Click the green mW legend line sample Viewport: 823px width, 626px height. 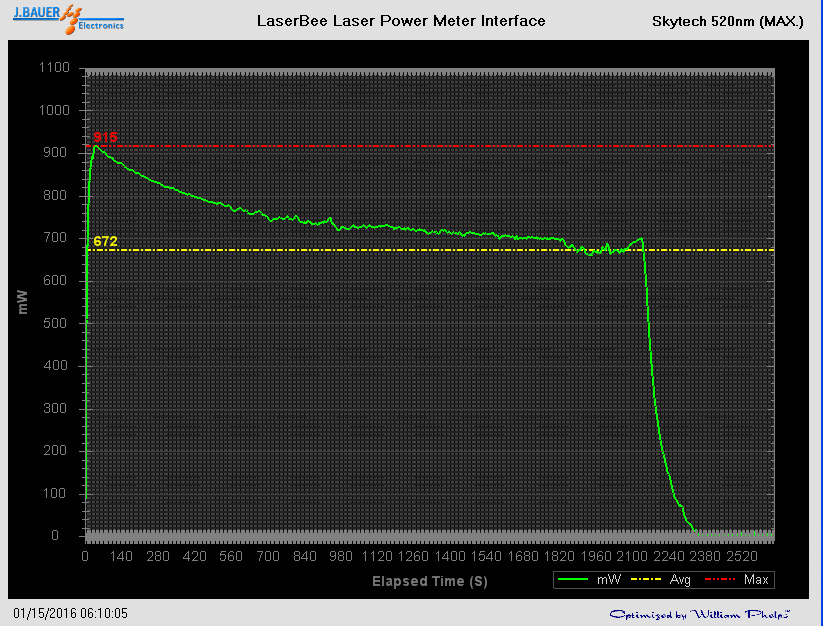575,579
